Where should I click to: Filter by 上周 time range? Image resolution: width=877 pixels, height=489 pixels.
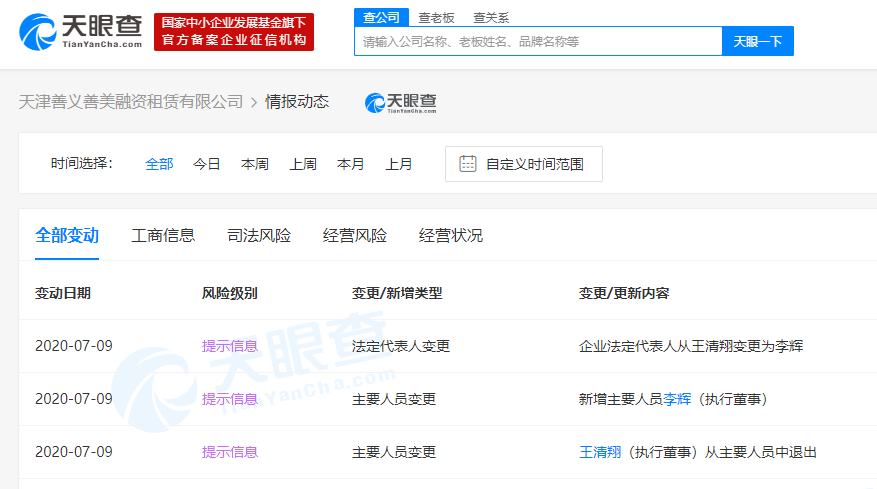point(303,164)
